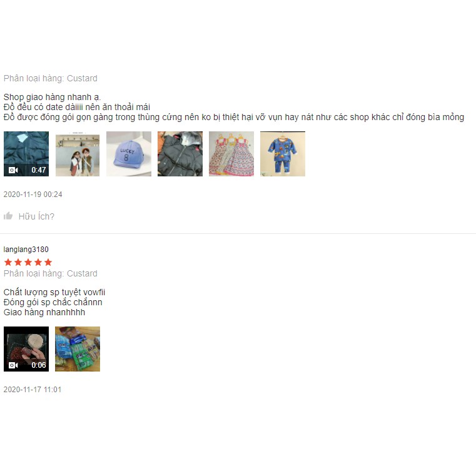Click the video camera icon on 0:47 clip
The width and height of the screenshot is (476, 476).
pos(13,170)
